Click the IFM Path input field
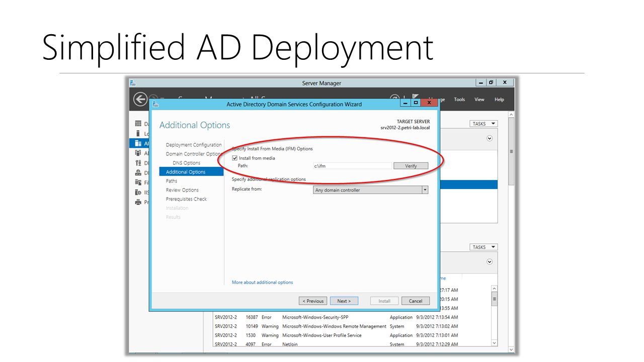 (x=352, y=166)
